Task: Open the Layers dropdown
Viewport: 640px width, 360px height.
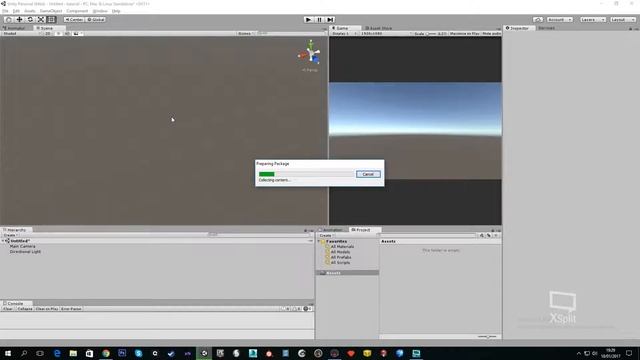Action: point(593,20)
